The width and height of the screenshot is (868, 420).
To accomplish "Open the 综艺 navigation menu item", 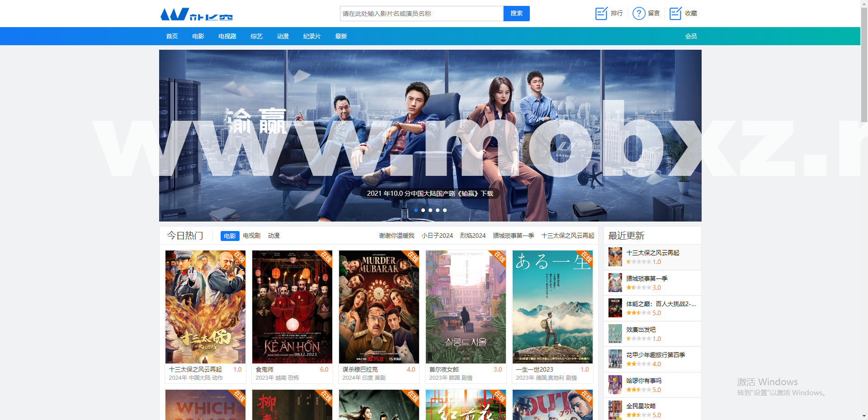I will (x=256, y=36).
